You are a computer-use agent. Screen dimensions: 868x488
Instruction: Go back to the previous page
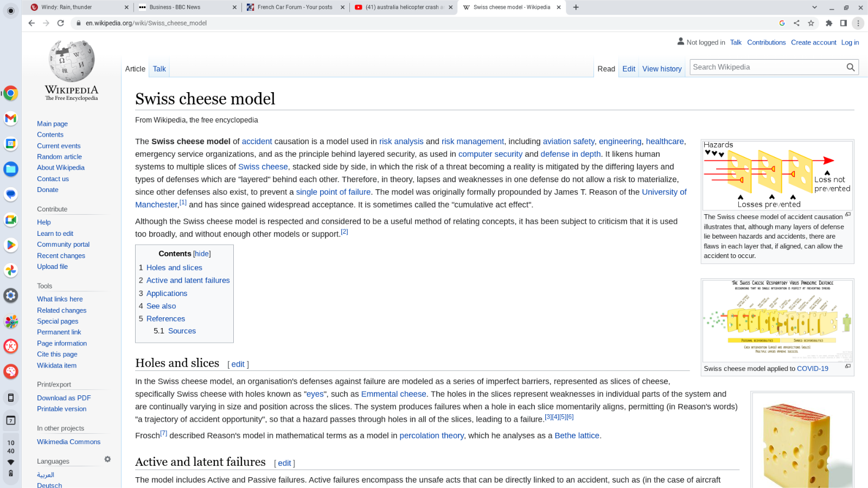(31, 23)
